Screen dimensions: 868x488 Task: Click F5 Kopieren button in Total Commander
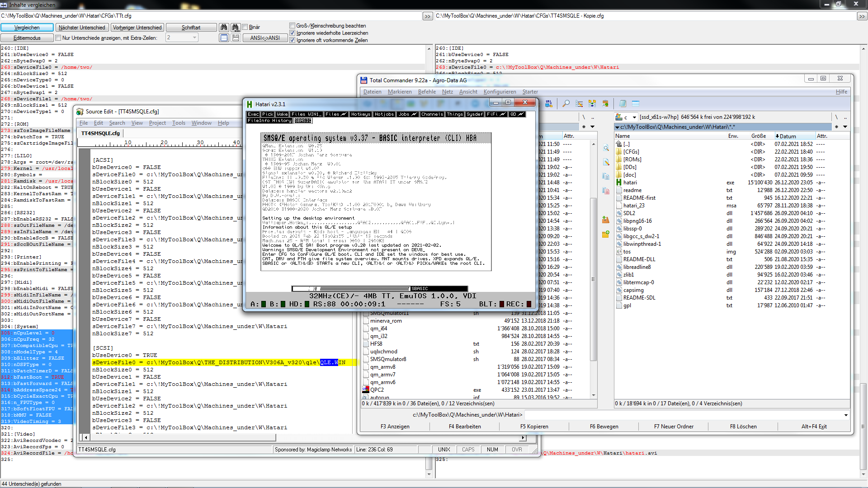pyautogui.click(x=534, y=427)
